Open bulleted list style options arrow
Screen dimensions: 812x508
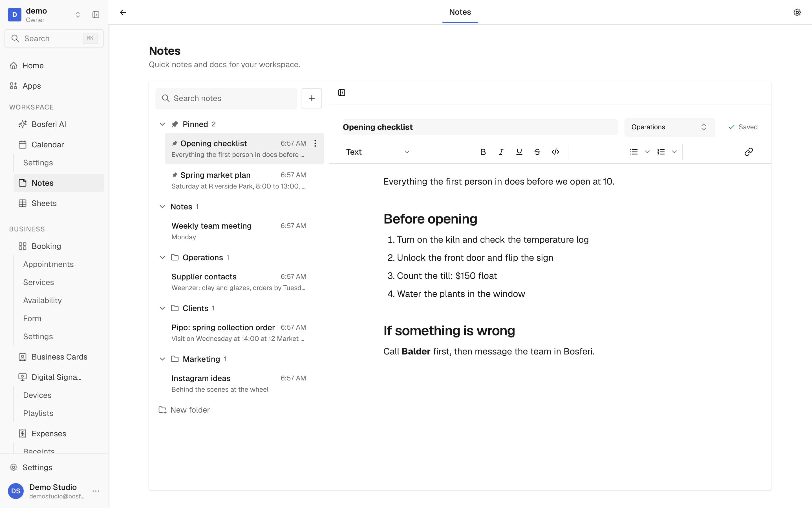(647, 152)
